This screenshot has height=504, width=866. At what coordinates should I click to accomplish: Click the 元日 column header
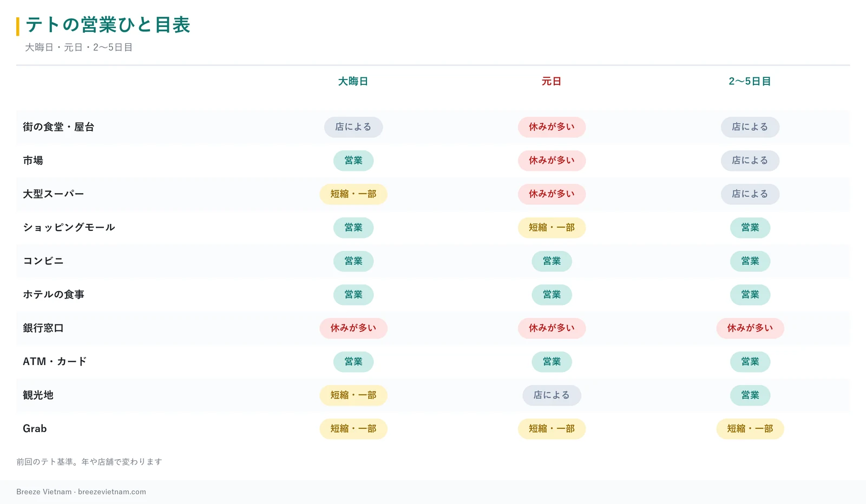click(x=552, y=81)
